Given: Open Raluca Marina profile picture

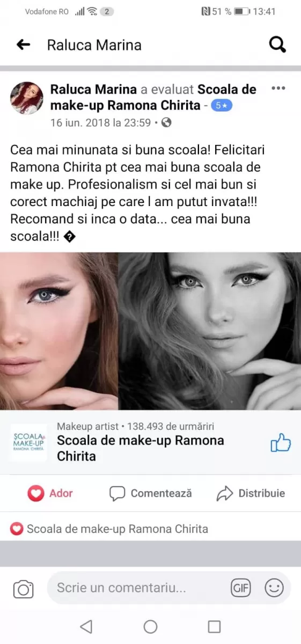Looking at the screenshot, I should 26,98.
